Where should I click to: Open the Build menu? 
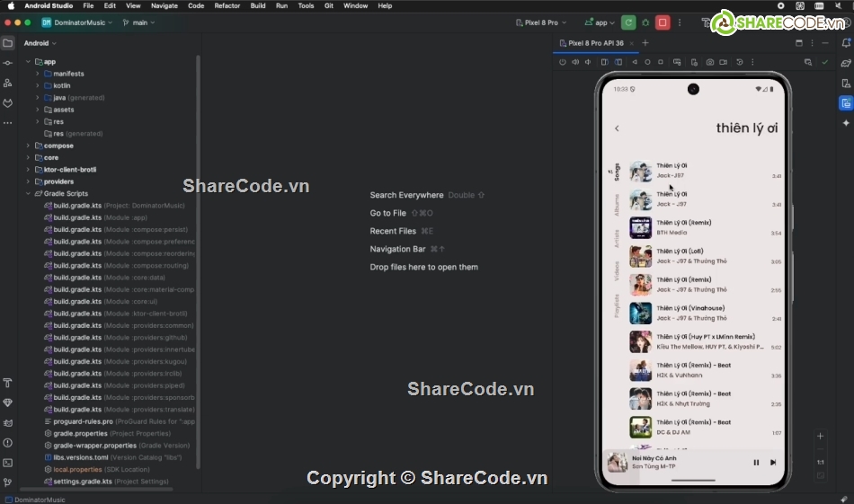pyautogui.click(x=258, y=5)
